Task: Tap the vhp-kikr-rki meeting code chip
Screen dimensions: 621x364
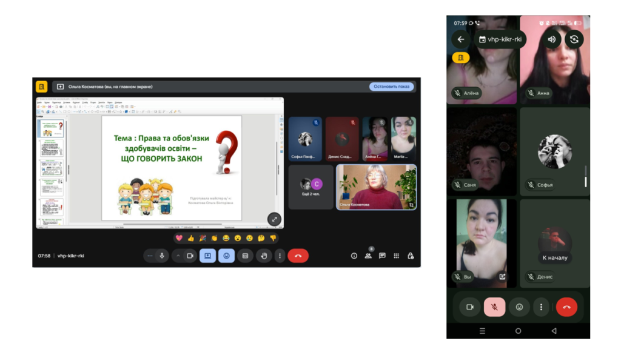Action: tap(500, 39)
